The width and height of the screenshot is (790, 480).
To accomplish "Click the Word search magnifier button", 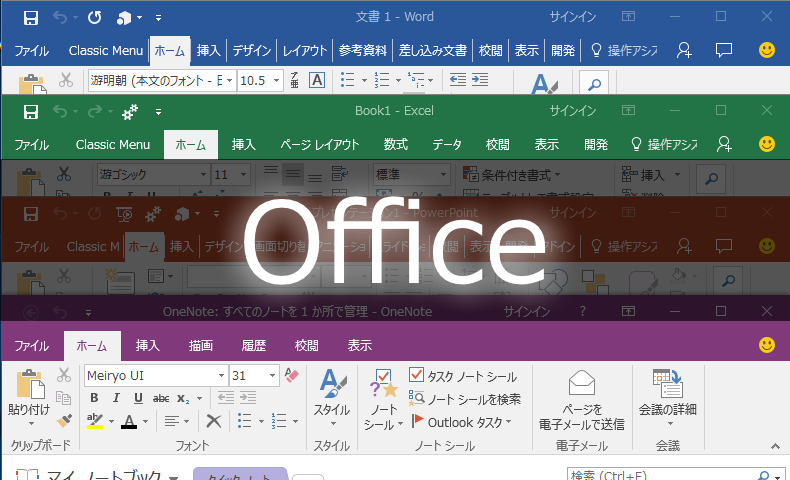I will tap(594, 83).
